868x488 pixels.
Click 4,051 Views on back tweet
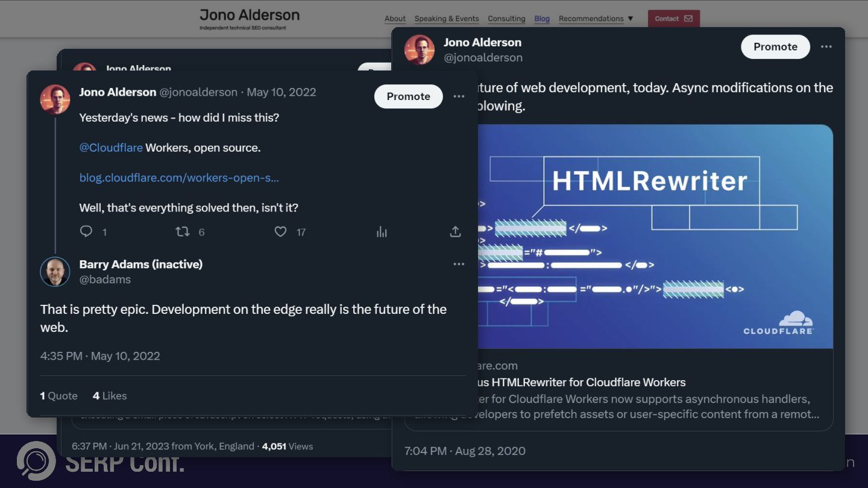pos(288,446)
